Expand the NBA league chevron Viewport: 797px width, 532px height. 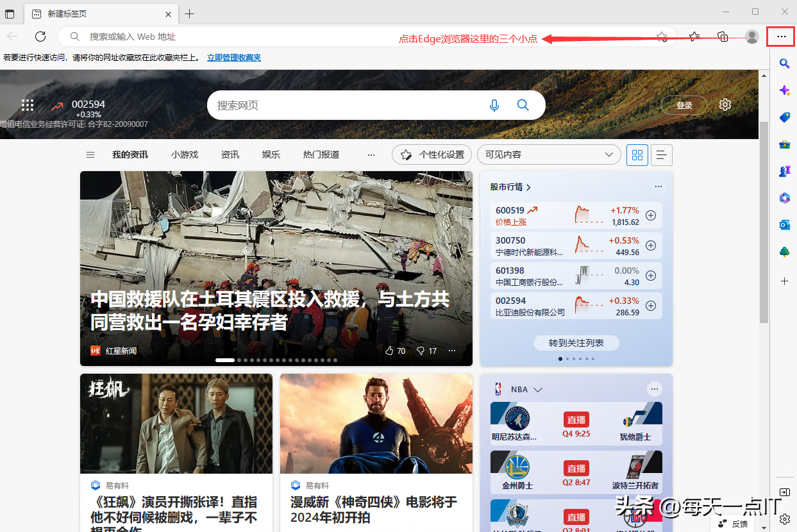[x=538, y=389]
